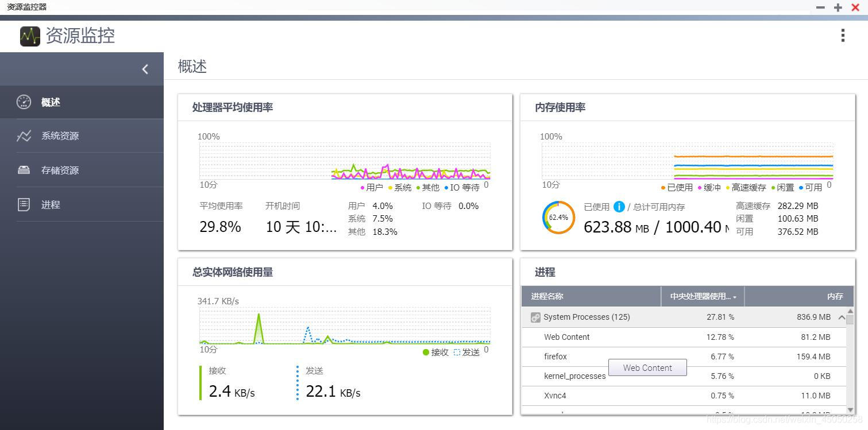Click the 进程 list icon in sidebar

24,204
